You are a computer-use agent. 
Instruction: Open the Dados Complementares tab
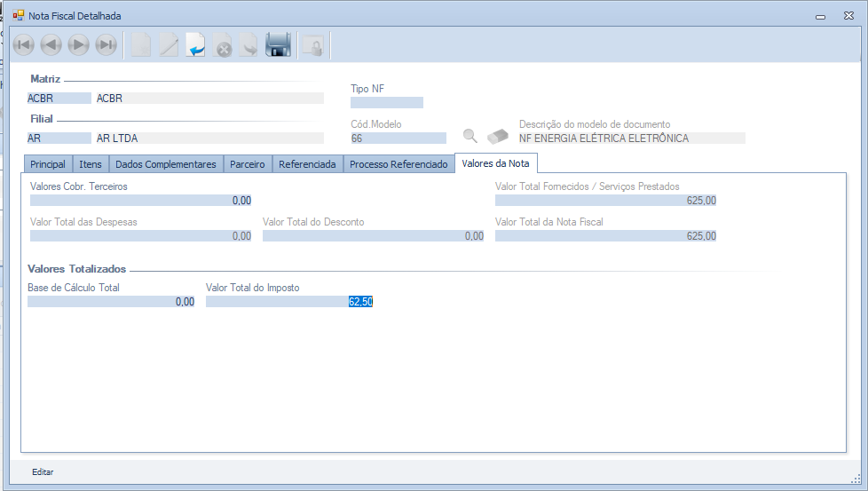(x=165, y=164)
